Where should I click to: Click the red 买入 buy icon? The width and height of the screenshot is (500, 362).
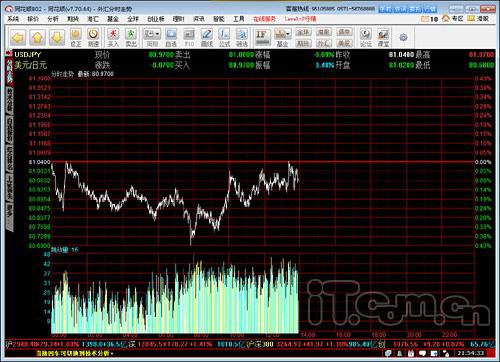113,37
